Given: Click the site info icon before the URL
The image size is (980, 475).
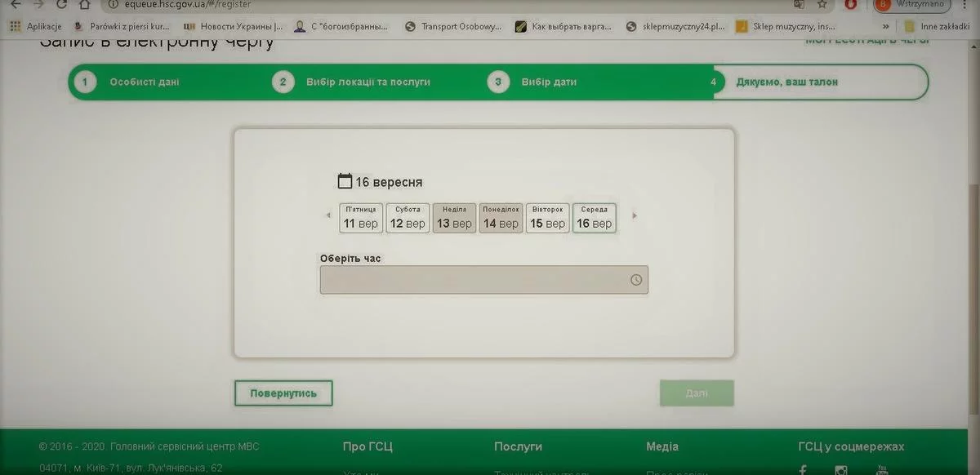Looking at the screenshot, I should [114, 4].
